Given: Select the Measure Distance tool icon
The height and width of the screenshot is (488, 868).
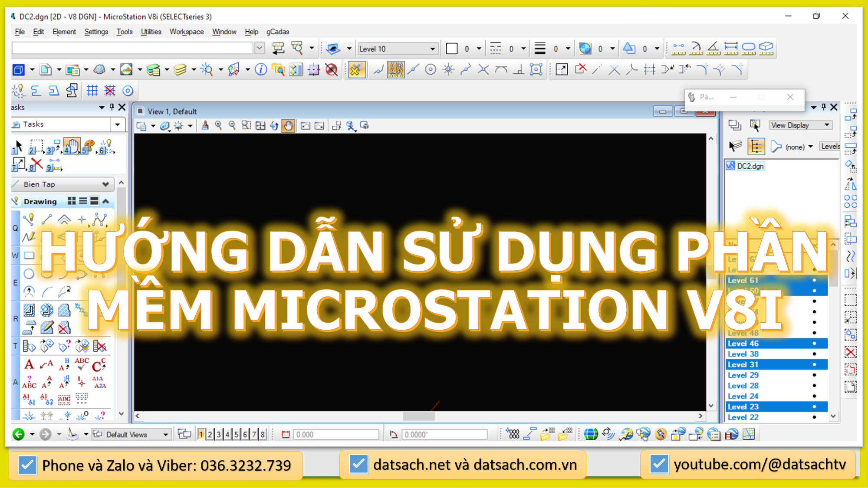Looking at the screenshot, I should click(x=678, y=48).
